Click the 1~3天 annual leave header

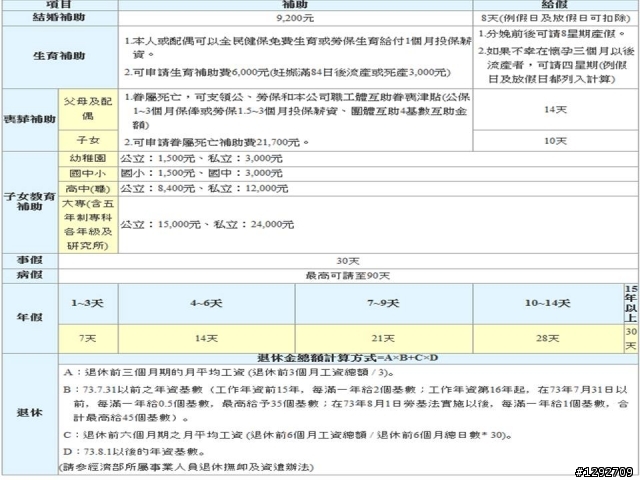point(88,304)
